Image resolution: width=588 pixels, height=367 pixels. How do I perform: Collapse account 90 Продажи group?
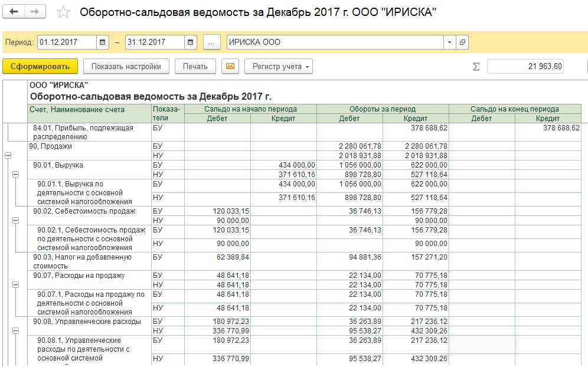[8, 155]
